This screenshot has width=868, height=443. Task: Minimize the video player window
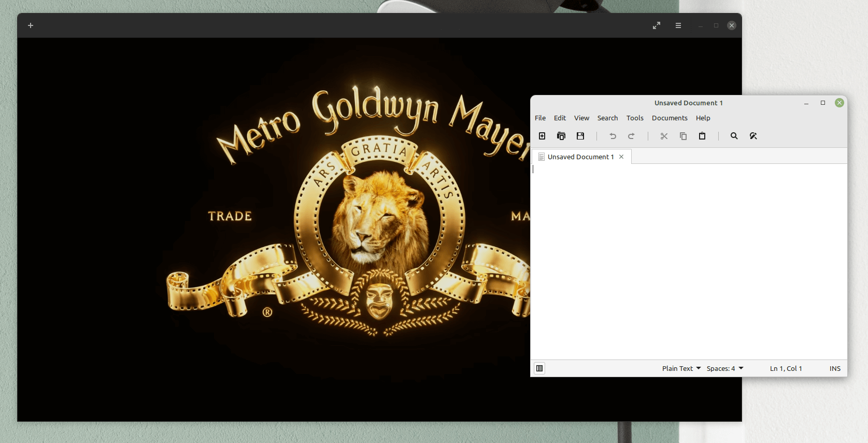(701, 25)
